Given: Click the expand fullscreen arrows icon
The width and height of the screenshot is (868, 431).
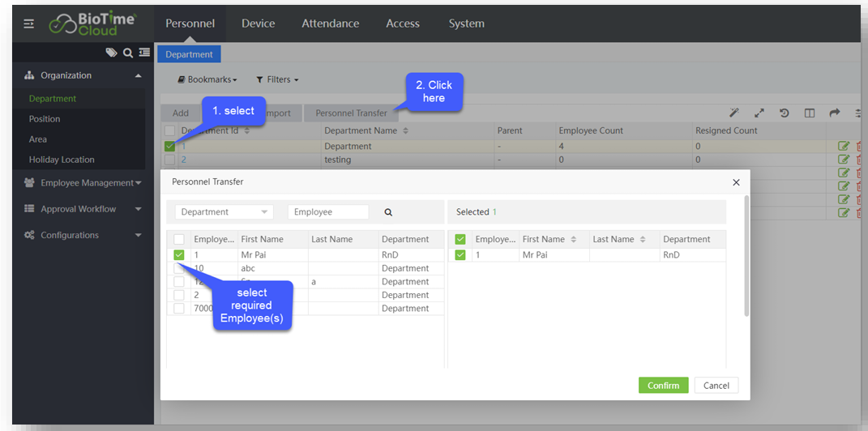Looking at the screenshot, I should point(759,113).
